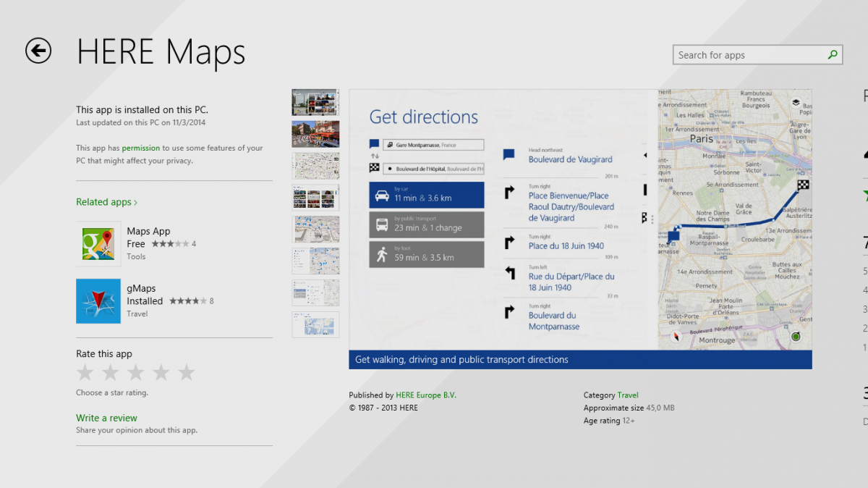Click the 'Tools' category under Maps App
Screen dimensions: 868x488
tap(136, 256)
